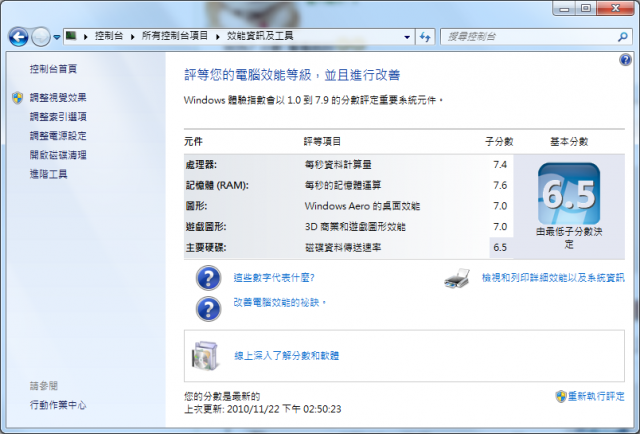Click the 上次更新 timestamp text
The width and height of the screenshot is (640, 434).
coord(263,409)
